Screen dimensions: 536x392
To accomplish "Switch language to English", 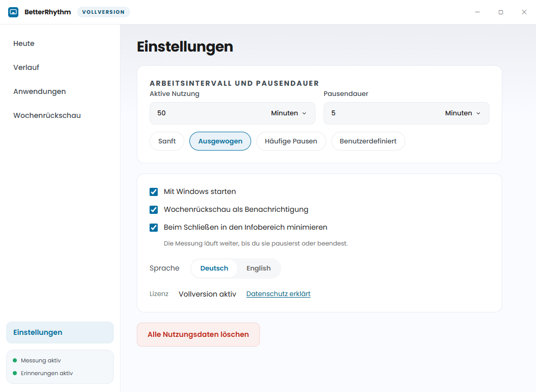I will click(258, 268).
